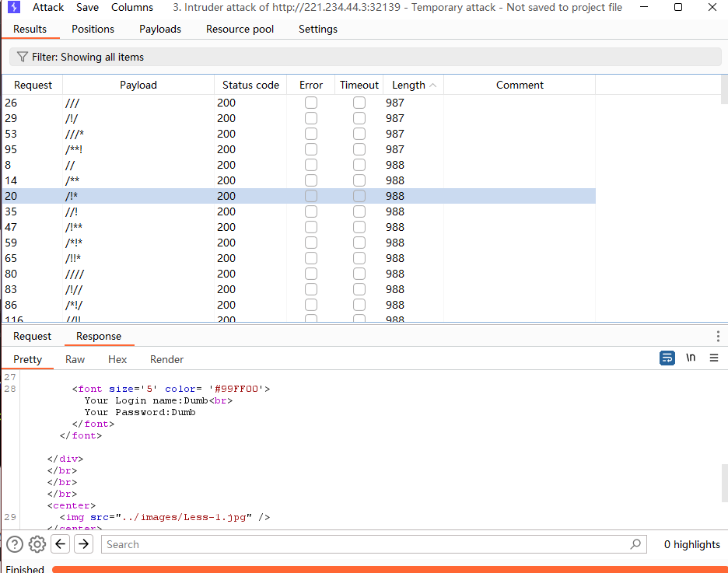
Task: Switch to the Raw response view
Action: coord(75,359)
